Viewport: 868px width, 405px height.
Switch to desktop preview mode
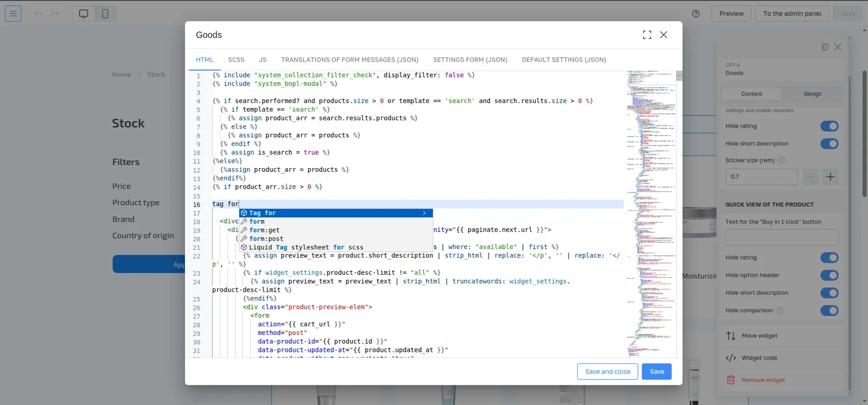click(x=84, y=14)
